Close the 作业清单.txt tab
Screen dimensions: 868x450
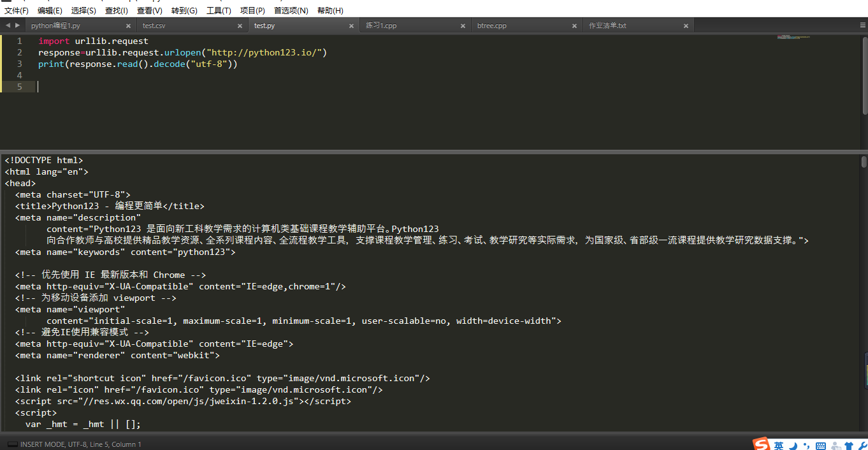click(x=686, y=26)
